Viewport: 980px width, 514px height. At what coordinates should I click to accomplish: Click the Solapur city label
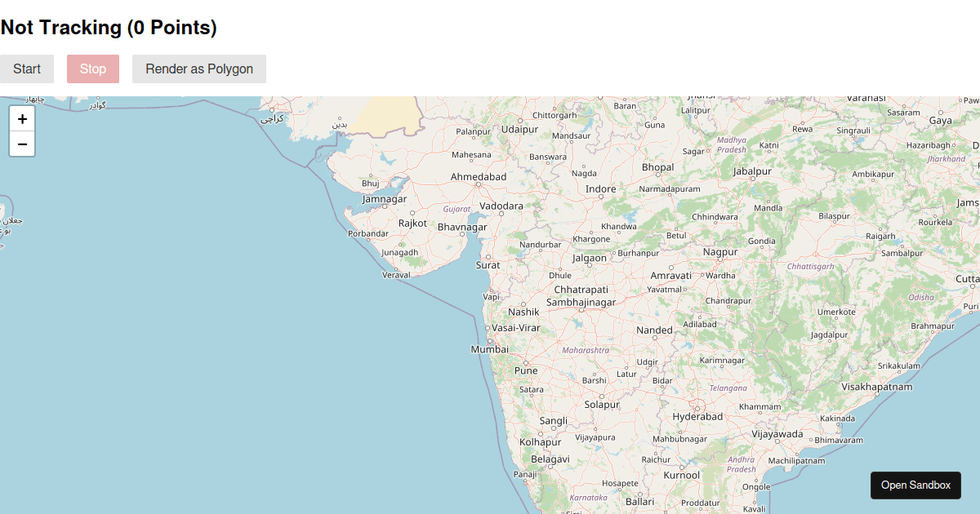(602, 405)
